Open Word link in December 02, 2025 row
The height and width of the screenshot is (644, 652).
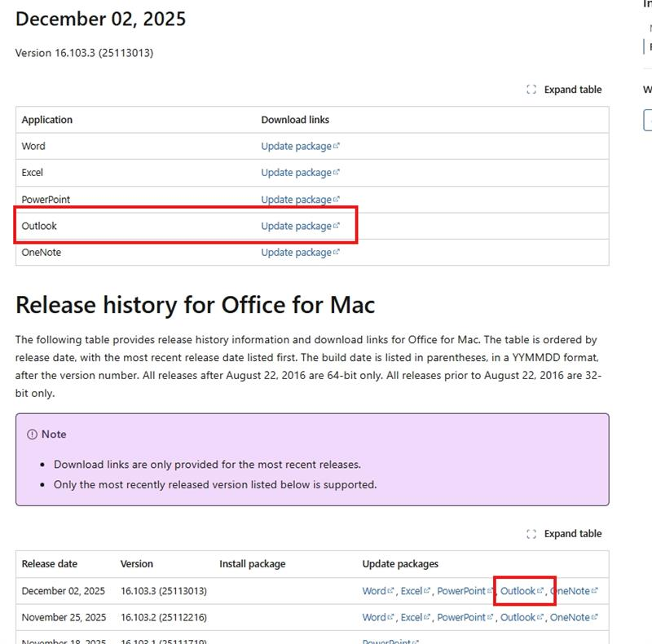coord(377,591)
